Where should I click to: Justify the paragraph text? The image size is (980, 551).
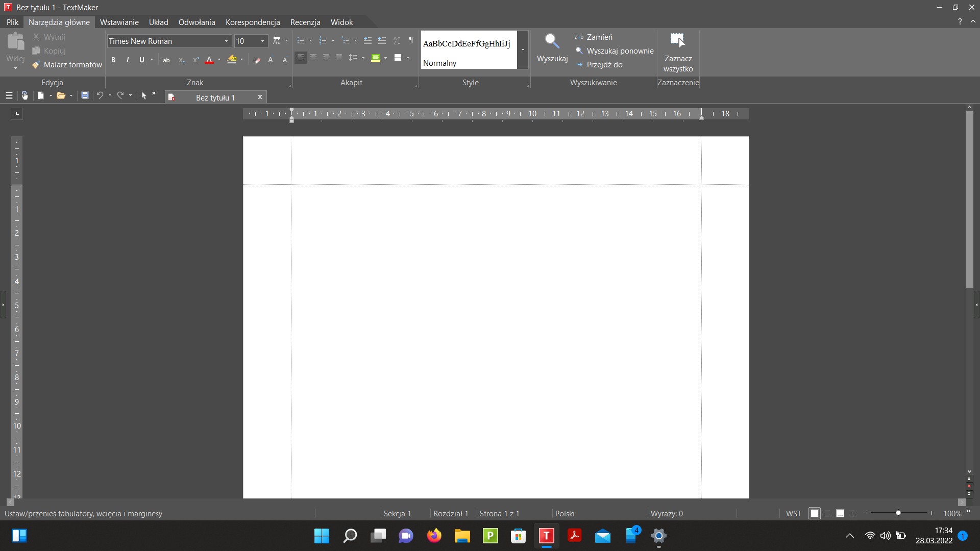(339, 58)
